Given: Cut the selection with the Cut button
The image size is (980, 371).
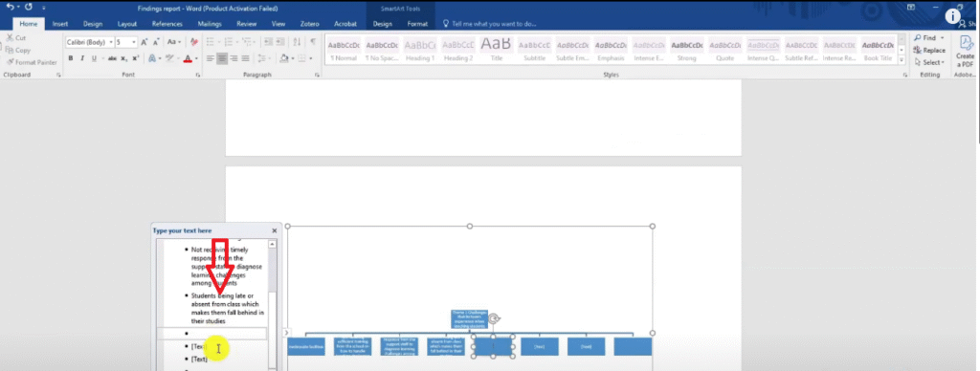Looking at the screenshot, I should tap(16, 37).
